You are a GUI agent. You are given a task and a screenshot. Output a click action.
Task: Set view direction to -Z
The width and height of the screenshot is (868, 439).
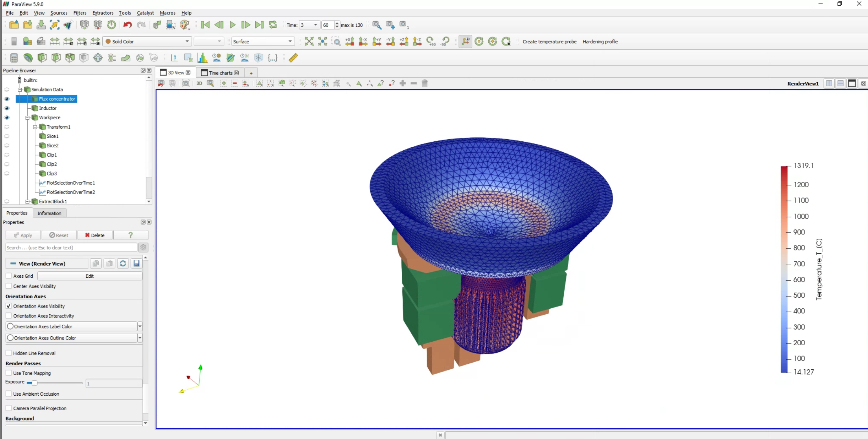click(417, 42)
